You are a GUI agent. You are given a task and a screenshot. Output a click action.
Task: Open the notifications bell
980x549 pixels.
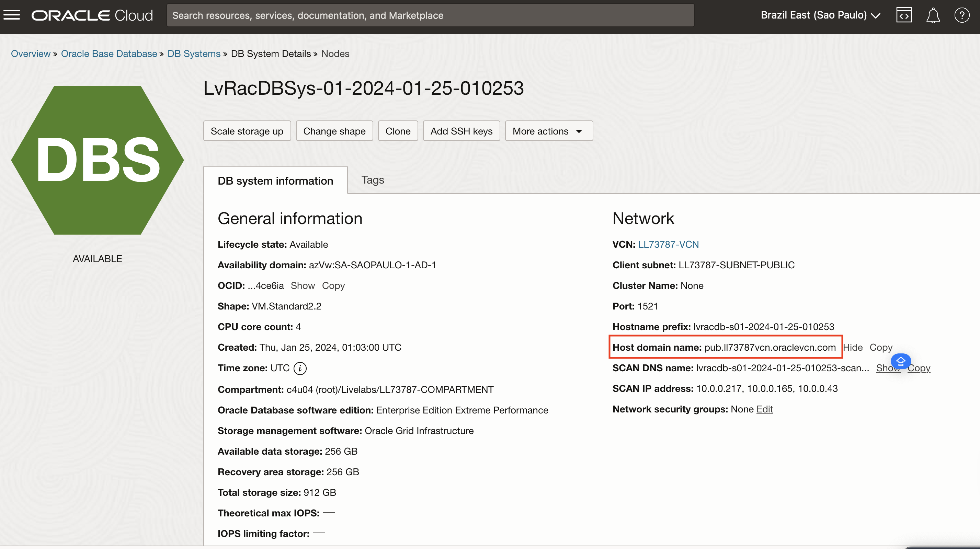pyautogui.click(x=933, y=15)
